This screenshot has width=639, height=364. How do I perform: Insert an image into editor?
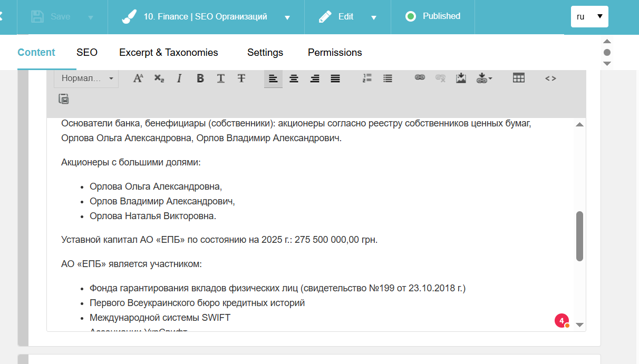click(x=461, y=78)
